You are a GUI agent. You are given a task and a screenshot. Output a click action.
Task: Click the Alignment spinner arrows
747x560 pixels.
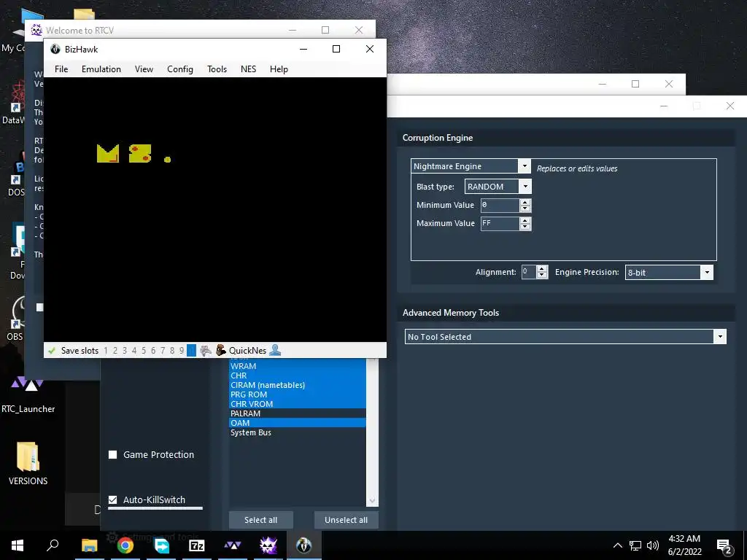pyautogui.click(x=542, y=272)
